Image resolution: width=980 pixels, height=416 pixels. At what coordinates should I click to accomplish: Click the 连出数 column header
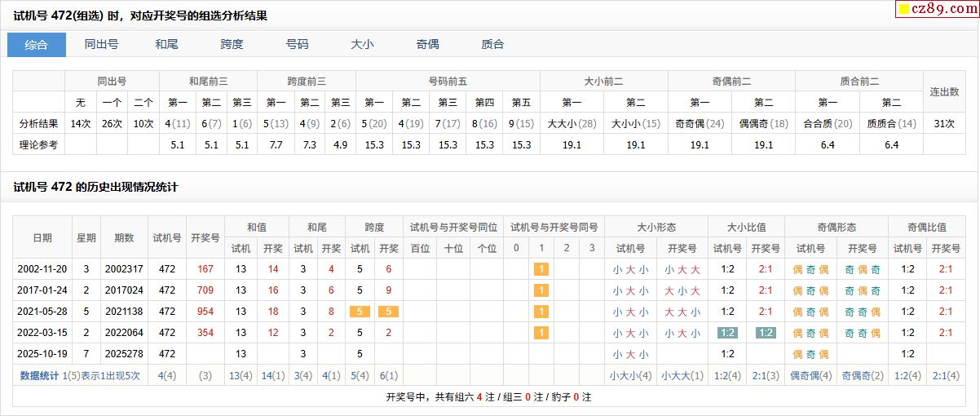coord(944,92)
